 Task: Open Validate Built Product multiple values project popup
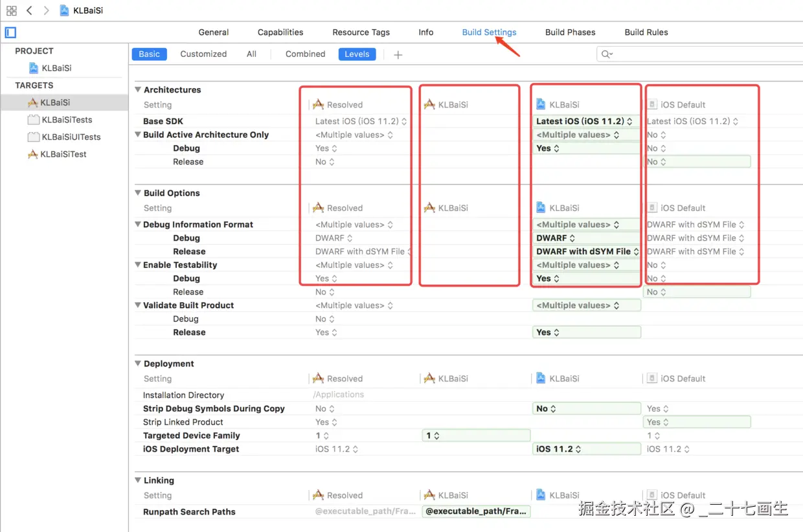click(x=586, y=305)
